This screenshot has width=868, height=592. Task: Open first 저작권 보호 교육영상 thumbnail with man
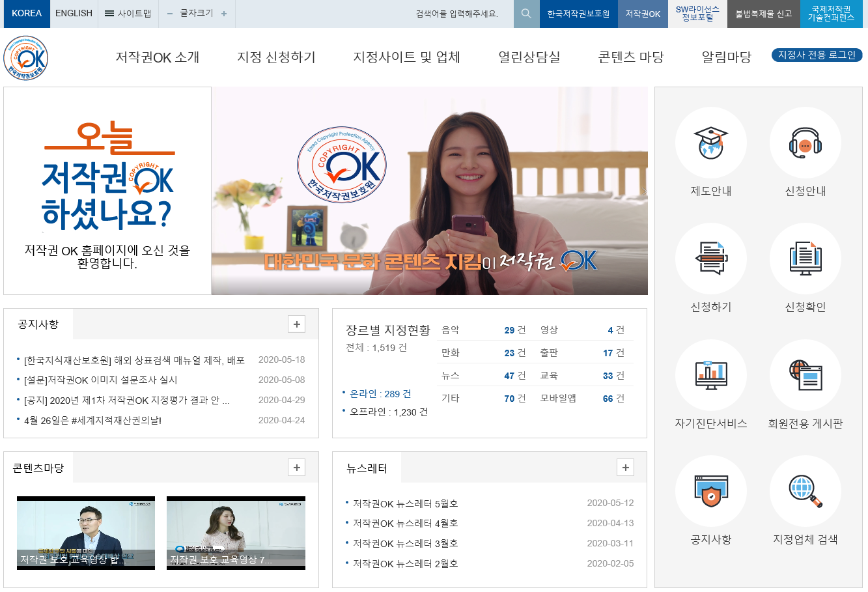86,533
